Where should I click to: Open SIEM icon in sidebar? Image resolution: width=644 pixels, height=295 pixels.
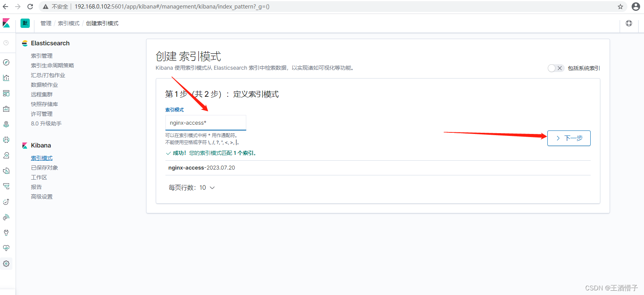(6, 217)
